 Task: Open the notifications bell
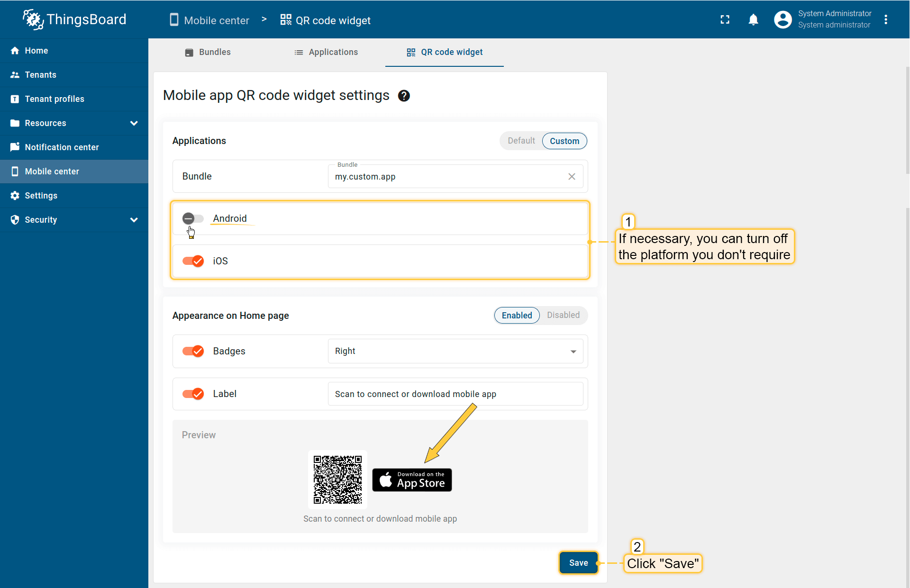[x=753, y=19]
